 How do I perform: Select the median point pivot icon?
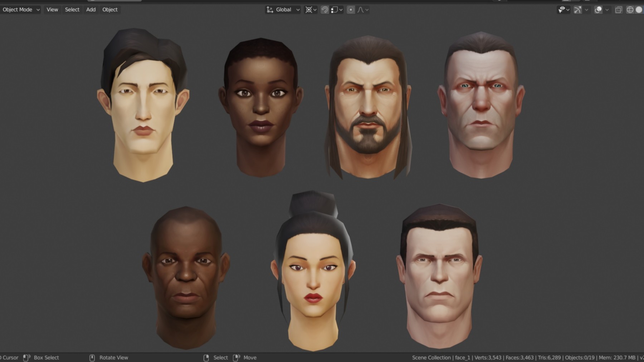(x=309, y=10)
